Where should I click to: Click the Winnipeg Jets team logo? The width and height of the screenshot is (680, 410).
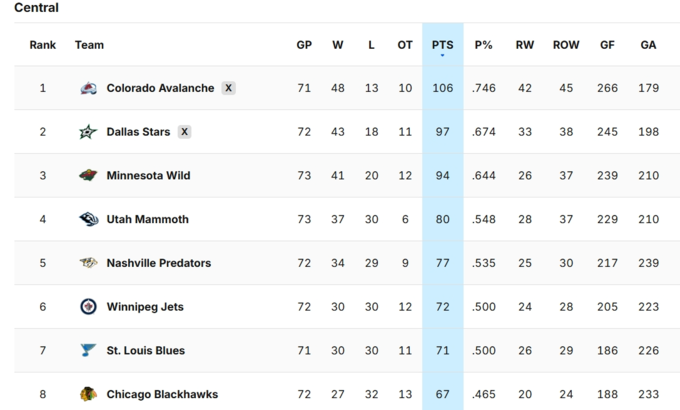click(x=88, y=307)
